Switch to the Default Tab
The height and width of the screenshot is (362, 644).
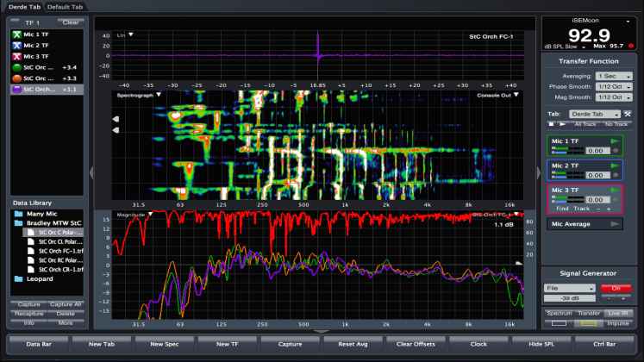pyautogui.click(x=66, y=6)
